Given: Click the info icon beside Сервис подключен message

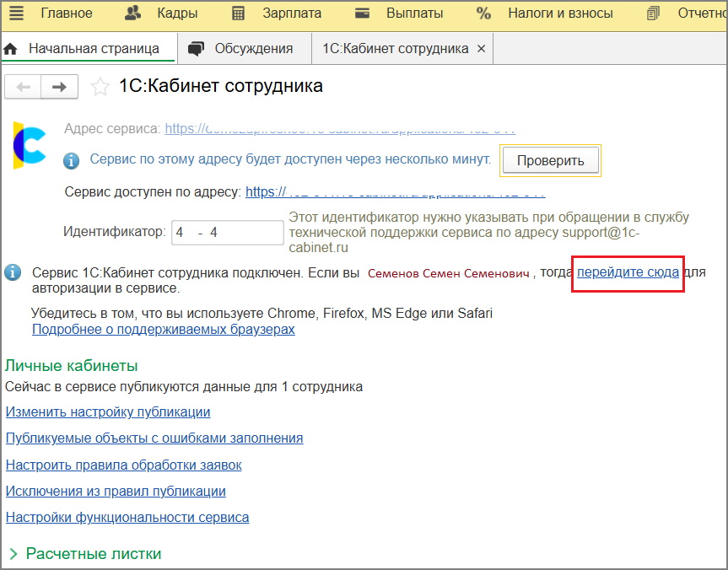Looking at the screenshot, I should pyautogui.click(x=13, y=272).
